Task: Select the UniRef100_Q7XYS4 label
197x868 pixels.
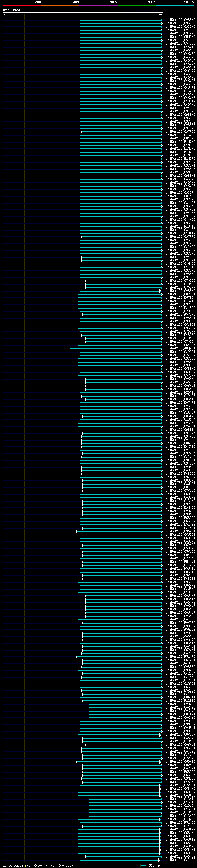Action: pos(180,785)
